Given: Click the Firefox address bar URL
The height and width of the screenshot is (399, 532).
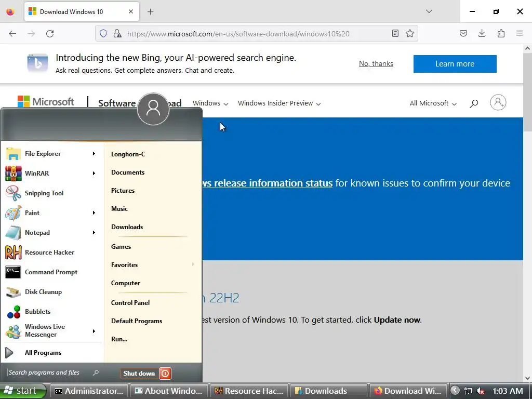Looking at the screenshot, I should pos(238,34).
